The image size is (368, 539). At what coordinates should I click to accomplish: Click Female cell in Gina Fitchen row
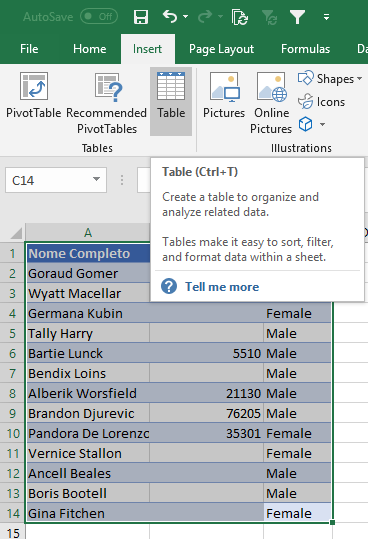297,513
